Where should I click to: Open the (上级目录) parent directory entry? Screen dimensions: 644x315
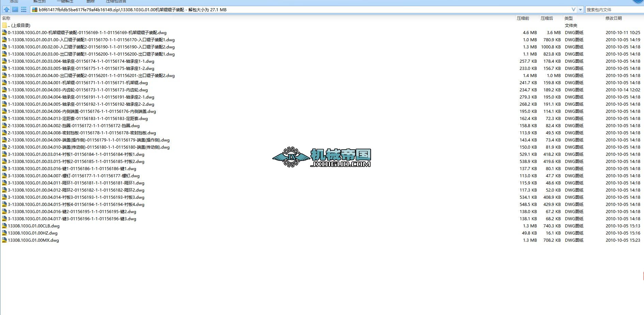click(x=19, y=26)
